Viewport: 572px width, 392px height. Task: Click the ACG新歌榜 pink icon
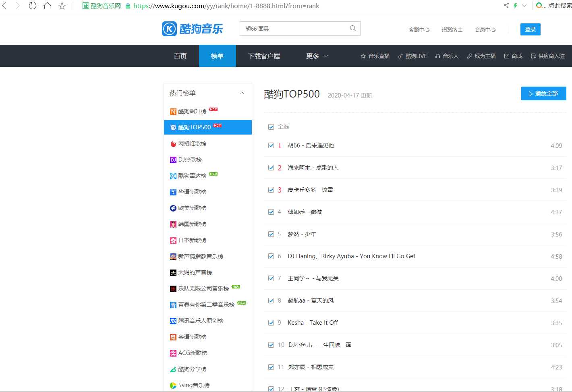(173, 353)
